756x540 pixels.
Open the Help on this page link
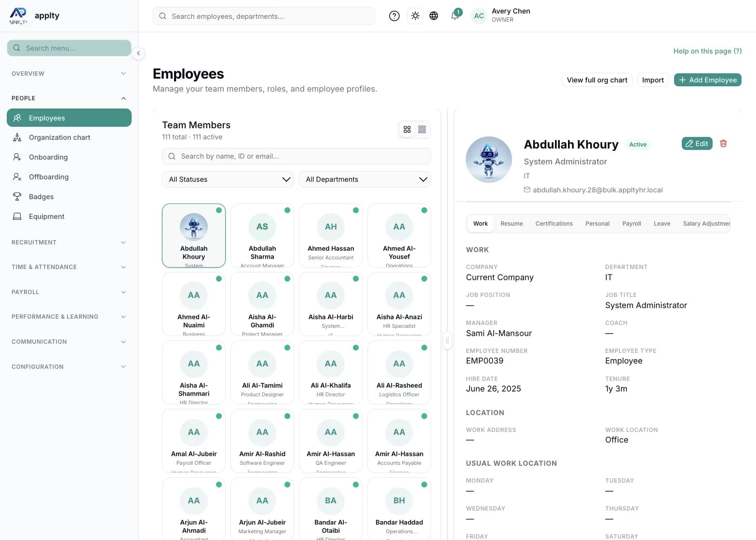pos(707,51)
